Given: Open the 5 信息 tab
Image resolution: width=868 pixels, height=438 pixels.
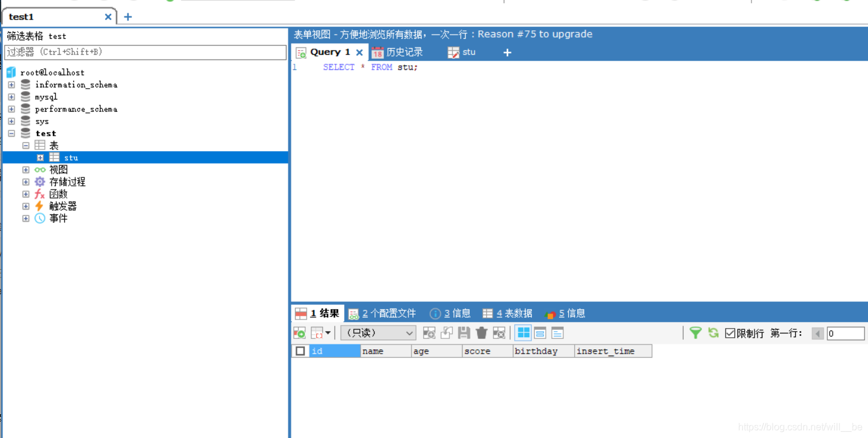Looking at the screenshot, I should coord(565,313).
